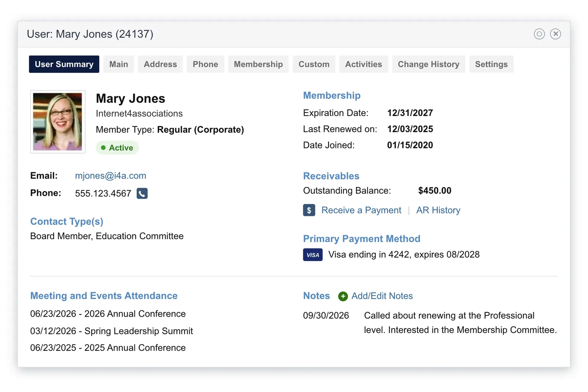
Task: Open the AR History link
Action: (x=438, y=210)
